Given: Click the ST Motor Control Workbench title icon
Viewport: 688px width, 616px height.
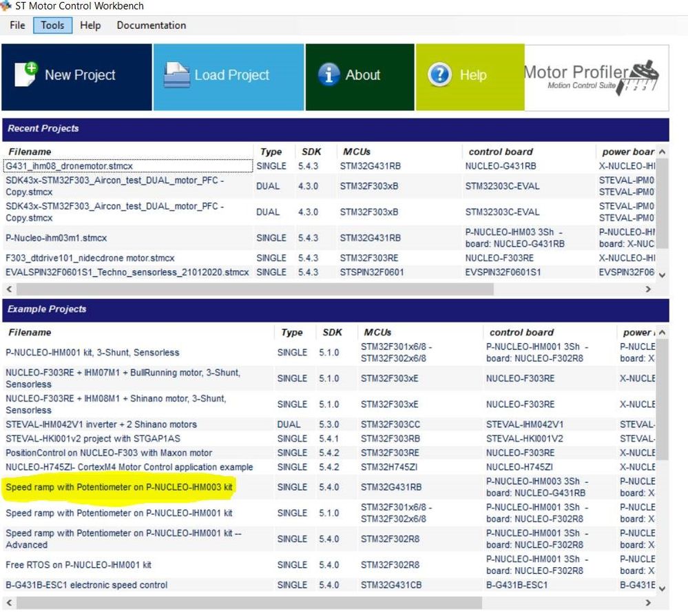Looking at the screenshot, I should (x=6, y=6).
